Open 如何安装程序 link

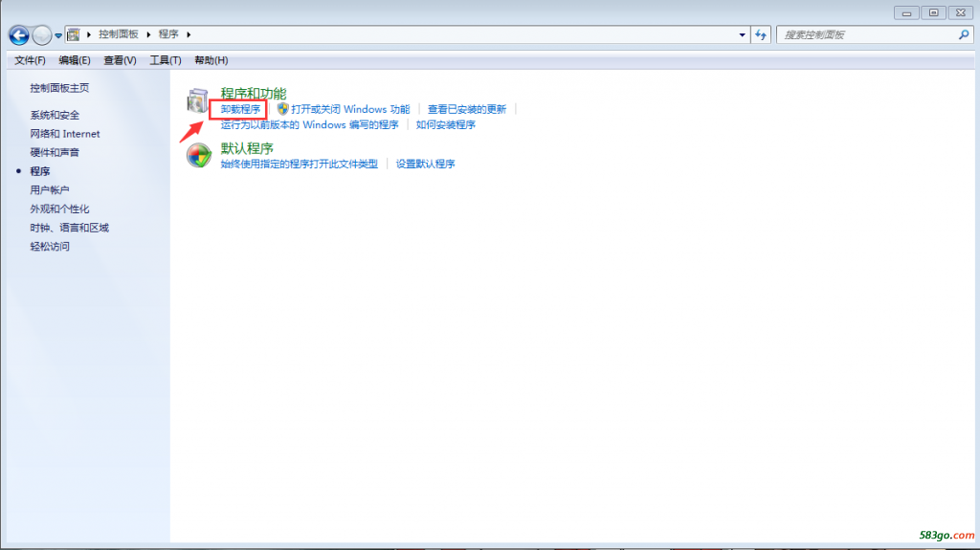click(446, 125)
